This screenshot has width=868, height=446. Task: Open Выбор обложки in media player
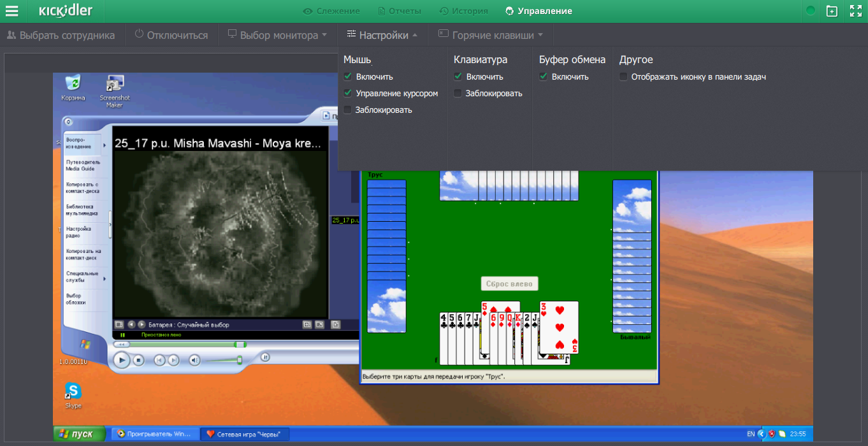pos(76,299)
